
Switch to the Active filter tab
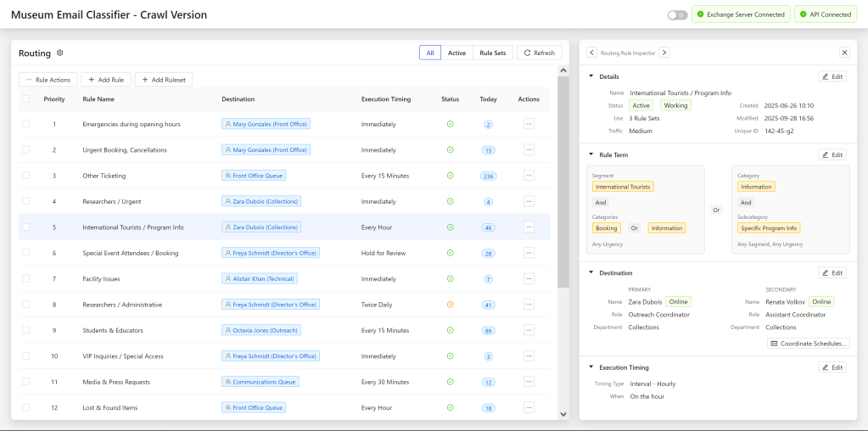(456, 53)
